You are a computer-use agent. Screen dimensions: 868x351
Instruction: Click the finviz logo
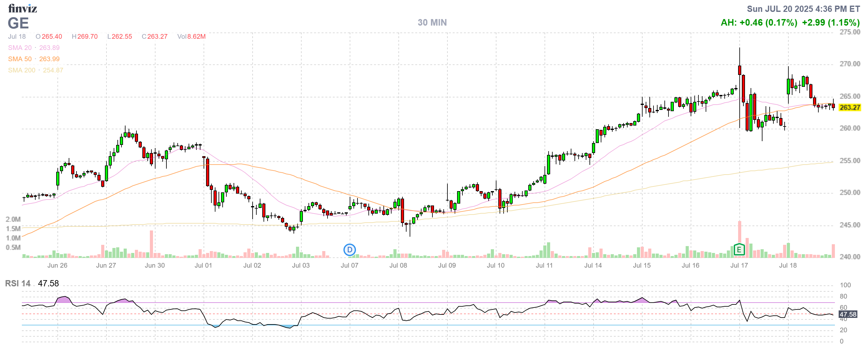[22, 8]
